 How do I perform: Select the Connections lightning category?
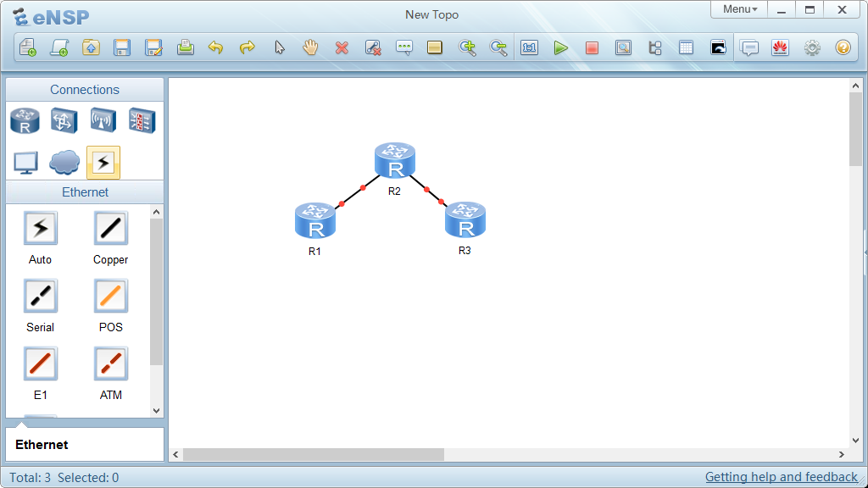(x=103, y=163)
